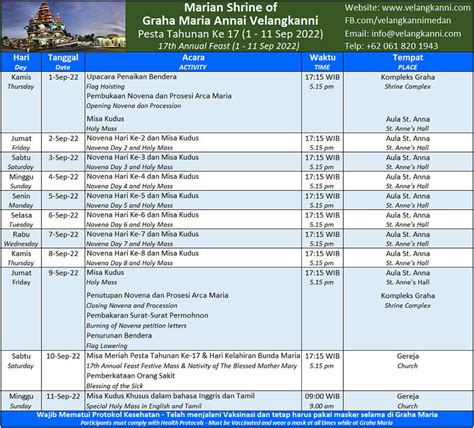This screenshot has height=428, width=474.
Task: Click the shrine photo thumbnail
Action: point(63,26)
